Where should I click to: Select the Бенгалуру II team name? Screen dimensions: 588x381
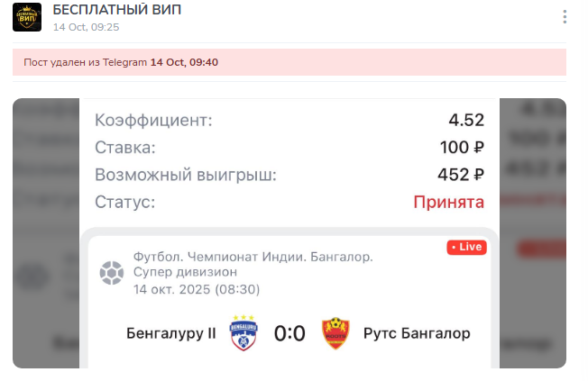pos(171,334)
